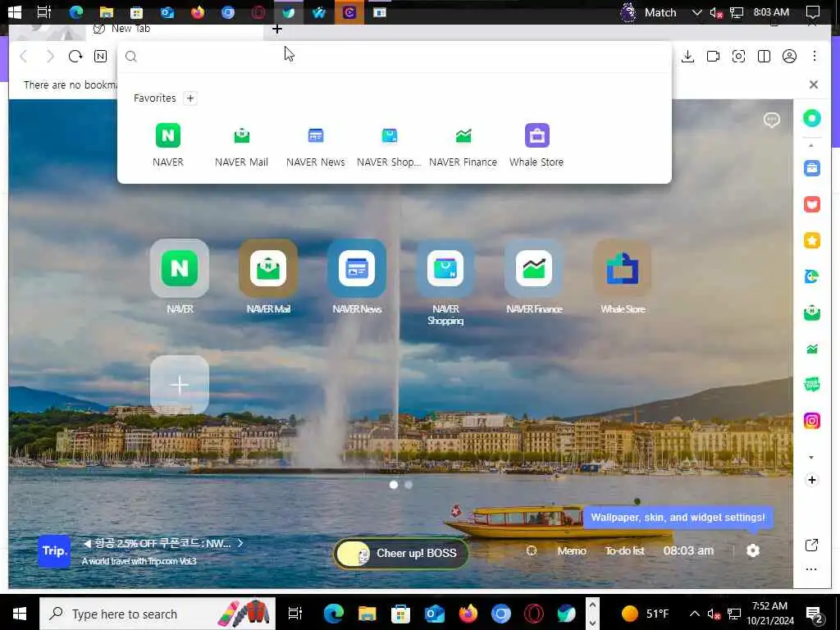Click the 08:03 am clock widget
This screenshot has height=630, width=840.
point(688,550)
